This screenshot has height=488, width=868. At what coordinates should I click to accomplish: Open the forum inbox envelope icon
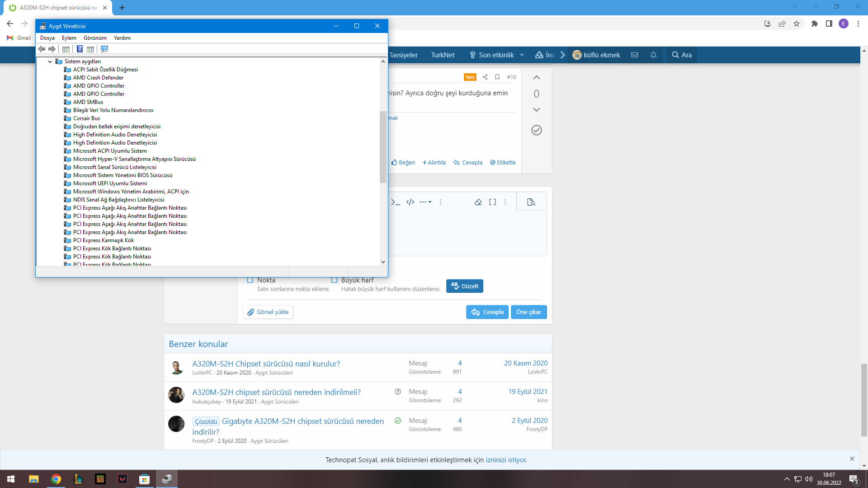[635, 55]
